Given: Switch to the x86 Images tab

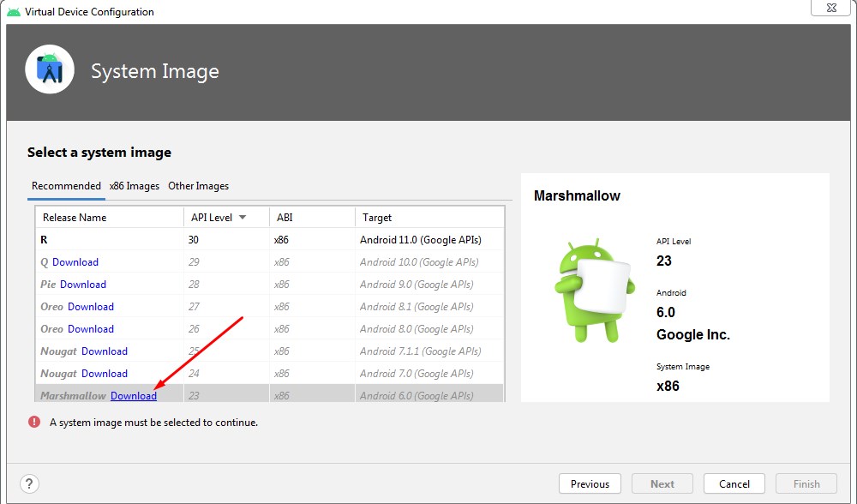Looking at the screenshot, I should point(135,186).
